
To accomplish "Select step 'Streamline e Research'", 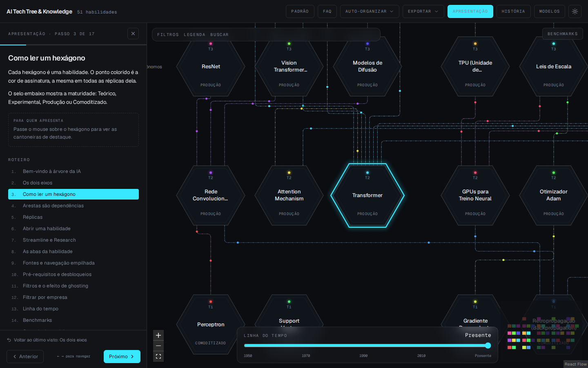I will (x=73, y=240).
